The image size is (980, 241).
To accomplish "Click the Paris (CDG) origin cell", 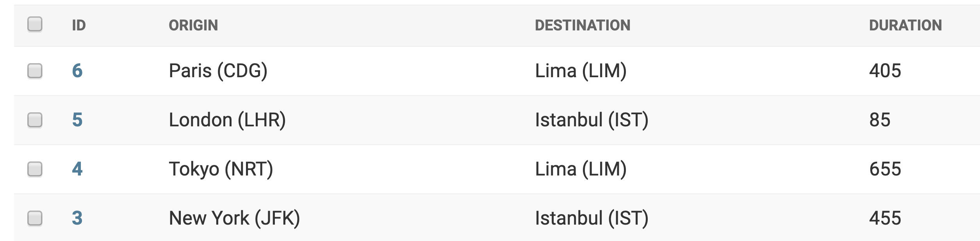I will pyautogui.click(x=218, y=71).
